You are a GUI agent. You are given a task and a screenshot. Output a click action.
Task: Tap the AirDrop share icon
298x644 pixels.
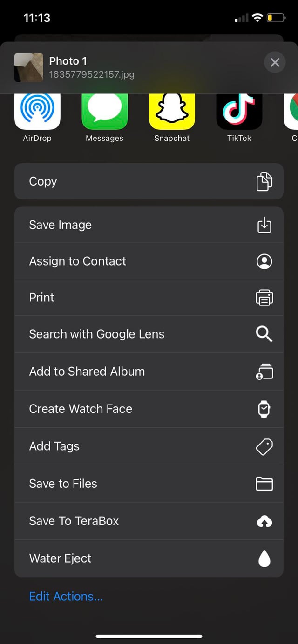[x=37, y=111]
